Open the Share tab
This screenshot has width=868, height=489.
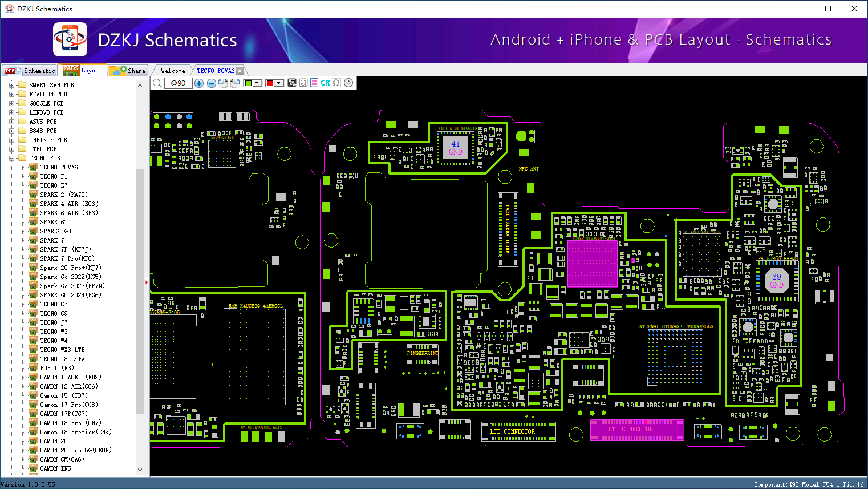click(x=128, y=71)
